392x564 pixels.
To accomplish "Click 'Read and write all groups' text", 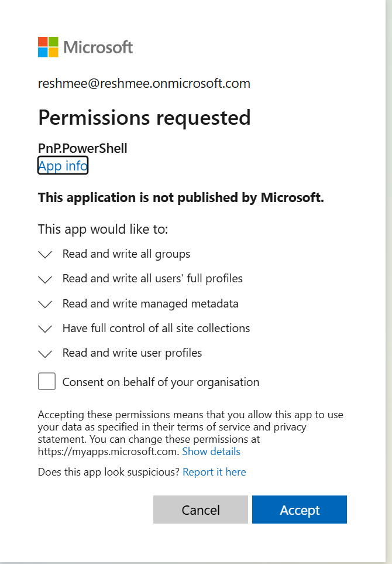I will pos(126,254).
